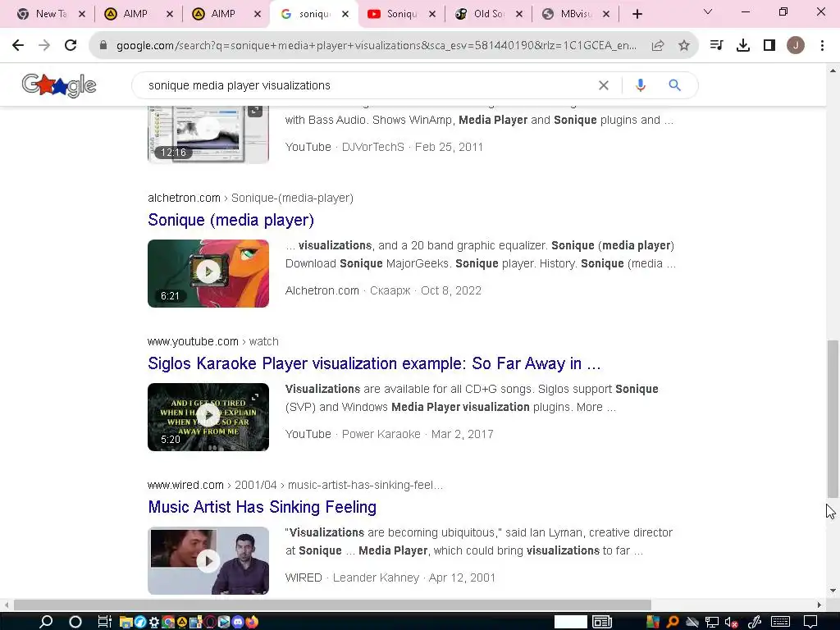Viewport: 840px width, 630px height.
Task: Toggle the Chrome side panel icon
Action: click(x=769, y=46)
